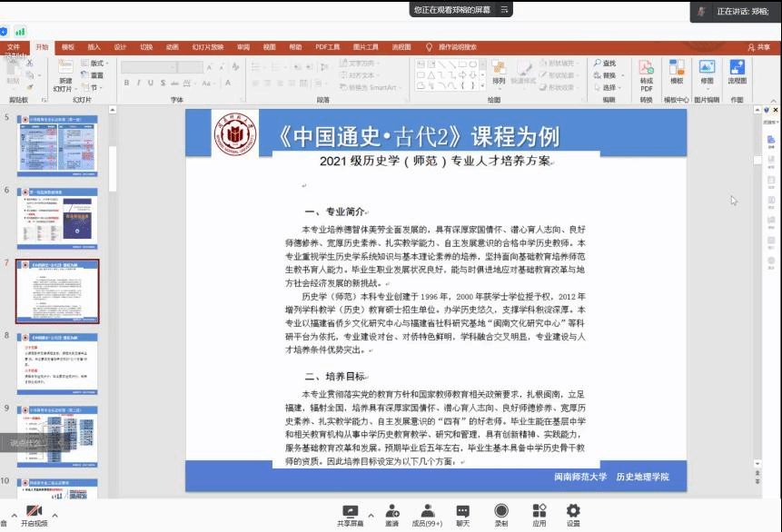
Task: Open the 幻灯片放映 ribbon tab
Action: tap(207, 47)
